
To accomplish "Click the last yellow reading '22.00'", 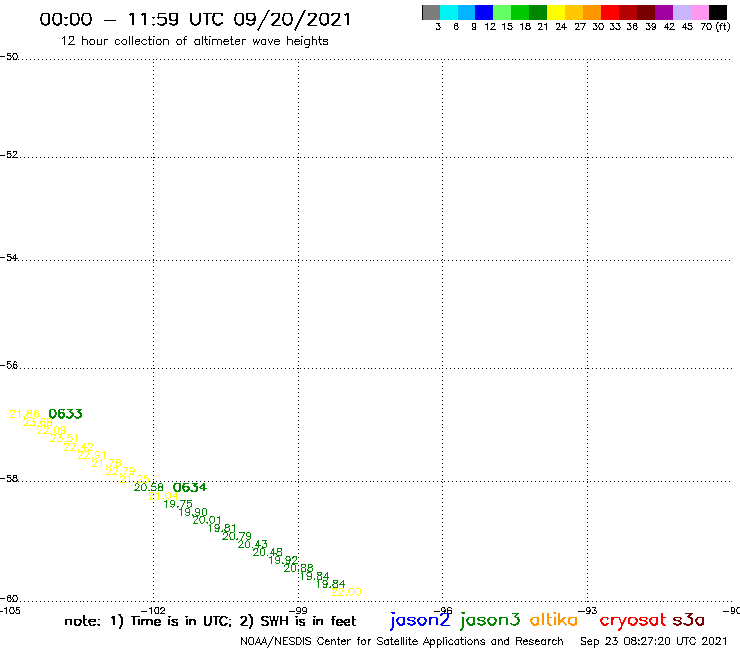I will (x=346, y=592).
